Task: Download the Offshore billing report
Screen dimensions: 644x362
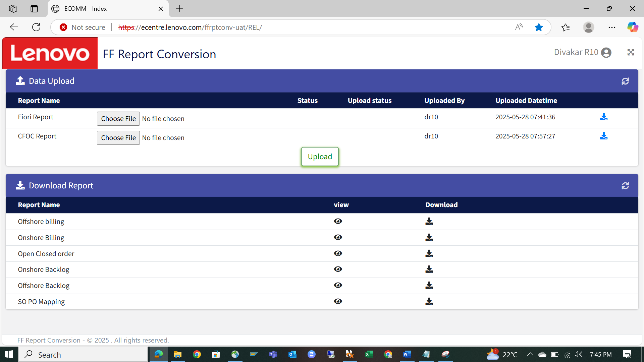Action: tap(429, 222)
